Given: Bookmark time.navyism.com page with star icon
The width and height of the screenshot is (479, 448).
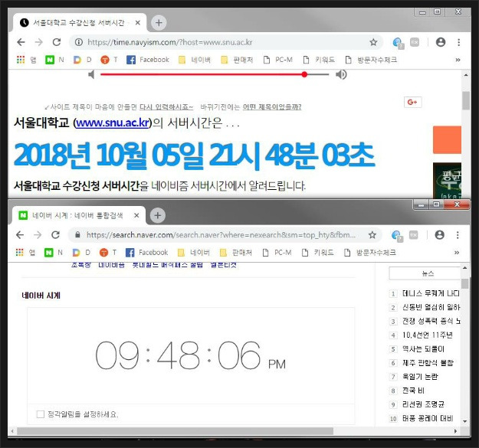Looking at the screenshot, I should (373, 42).
